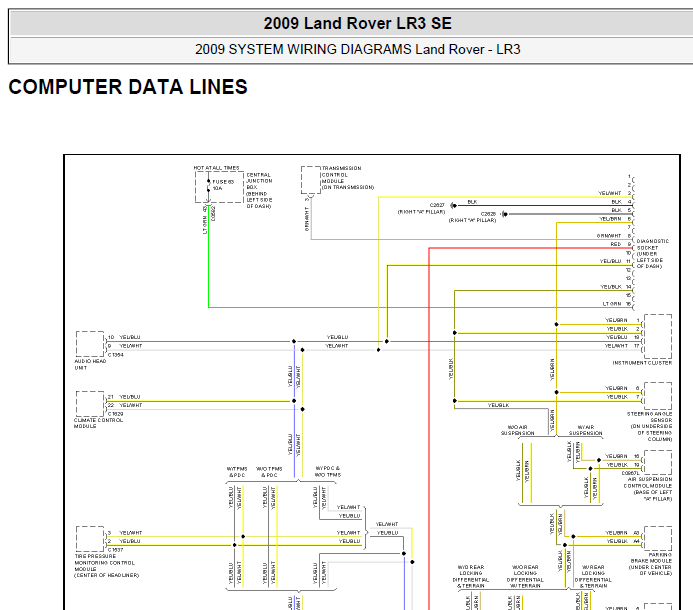Click the "GRN/WHT 8" diagnostic socket pin label
The width and height of the screenshot is (693, 610).
click(x=614, y=236)
